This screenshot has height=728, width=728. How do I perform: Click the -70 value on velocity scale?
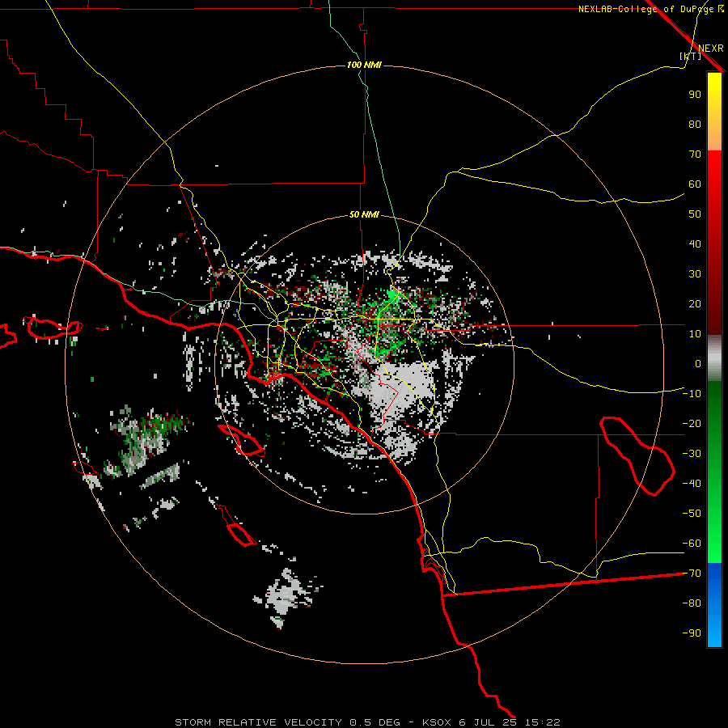(x=692, y=574)
